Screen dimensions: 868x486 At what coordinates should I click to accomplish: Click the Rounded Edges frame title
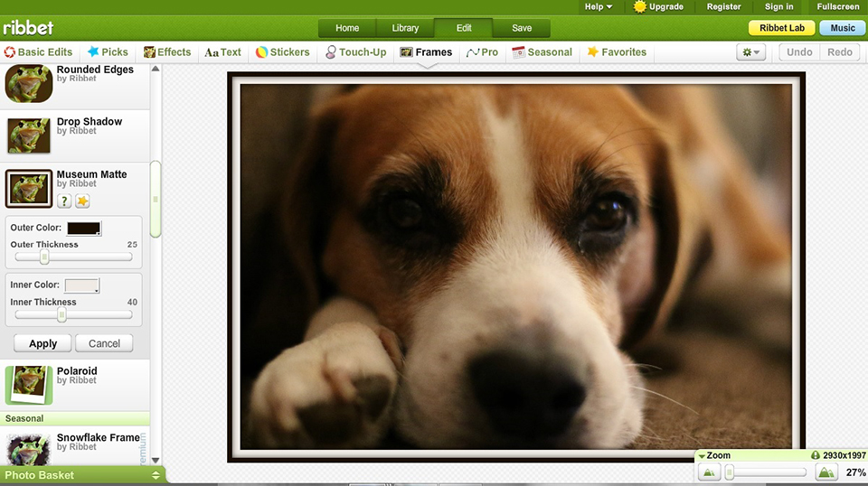pyautogui.click(x=95, y=70)
